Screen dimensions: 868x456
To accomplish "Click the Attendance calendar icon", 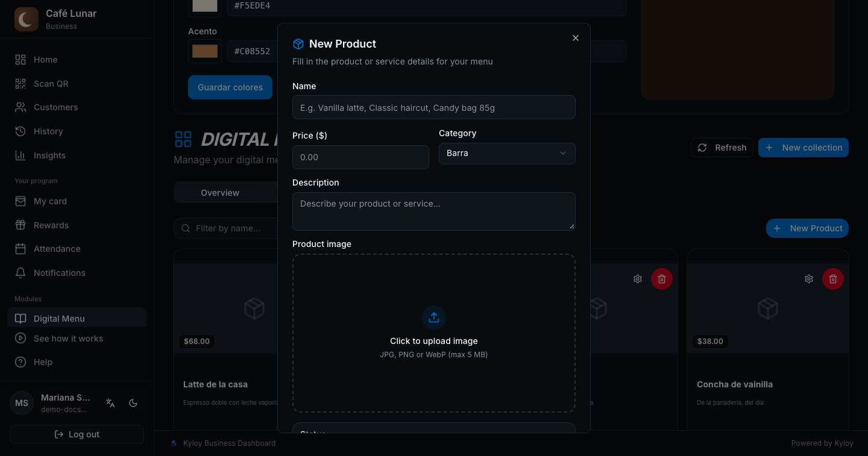I will tap(20, 249).
